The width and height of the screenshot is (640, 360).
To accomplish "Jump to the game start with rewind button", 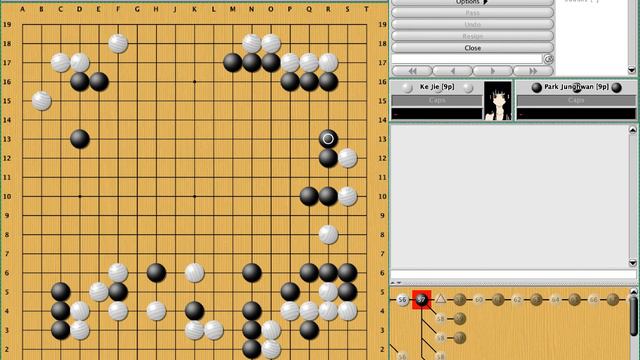I will coord(412,71).
